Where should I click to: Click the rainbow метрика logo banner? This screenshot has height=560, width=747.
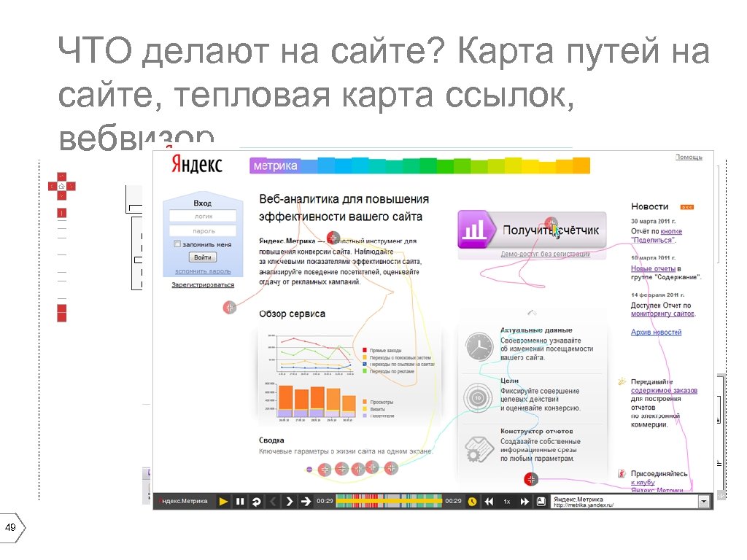pyautogui.click(x=419, y=166)
